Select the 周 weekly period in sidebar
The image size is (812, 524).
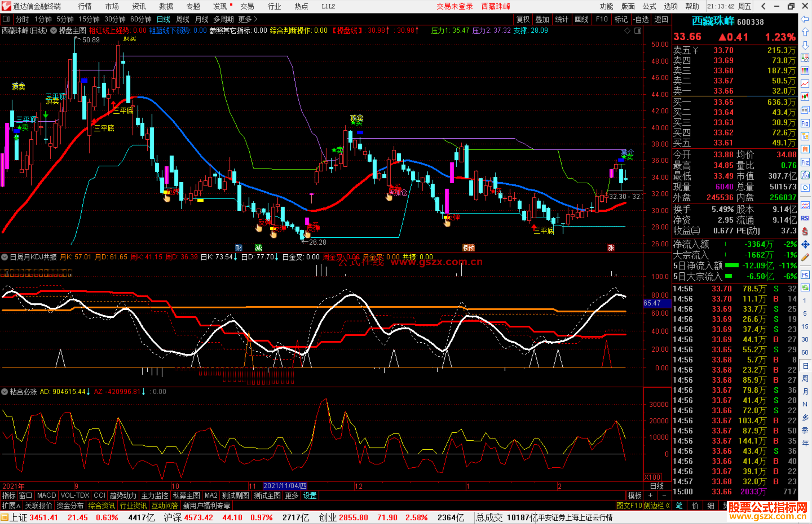(x=805, y=378)
